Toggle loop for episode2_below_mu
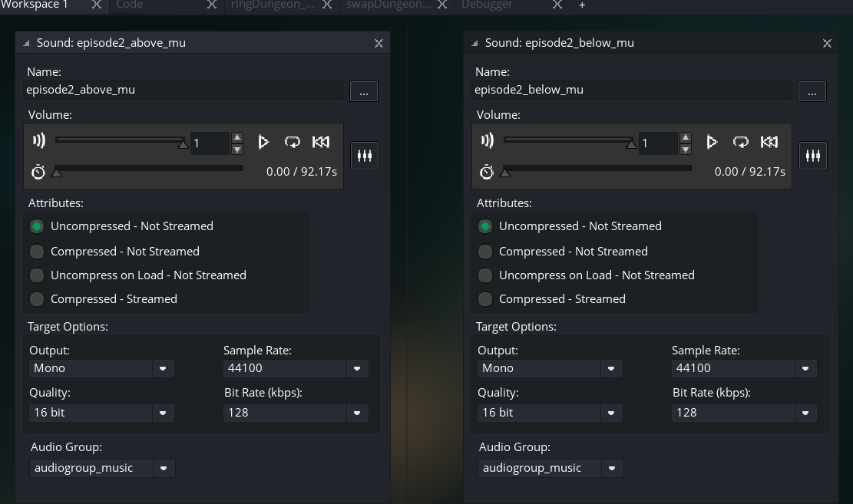 [740, 142]
